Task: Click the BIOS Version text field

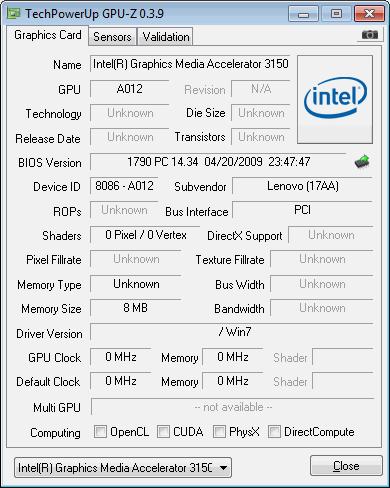Action: (218, 162)
